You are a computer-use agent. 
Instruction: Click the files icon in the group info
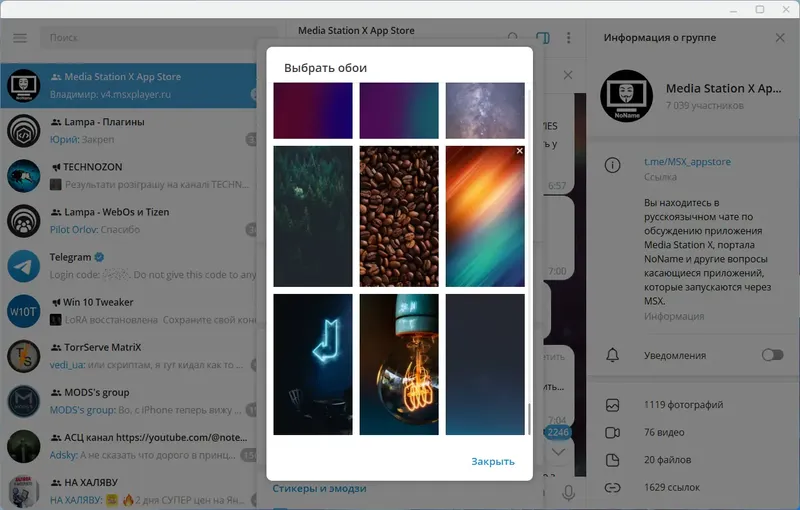click(612, 460)
